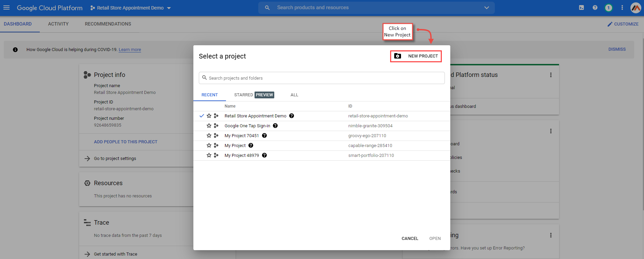Follow the Learn more link in banner
The image size is (644, 259).
pyautogui.click(x=130, y=50)
